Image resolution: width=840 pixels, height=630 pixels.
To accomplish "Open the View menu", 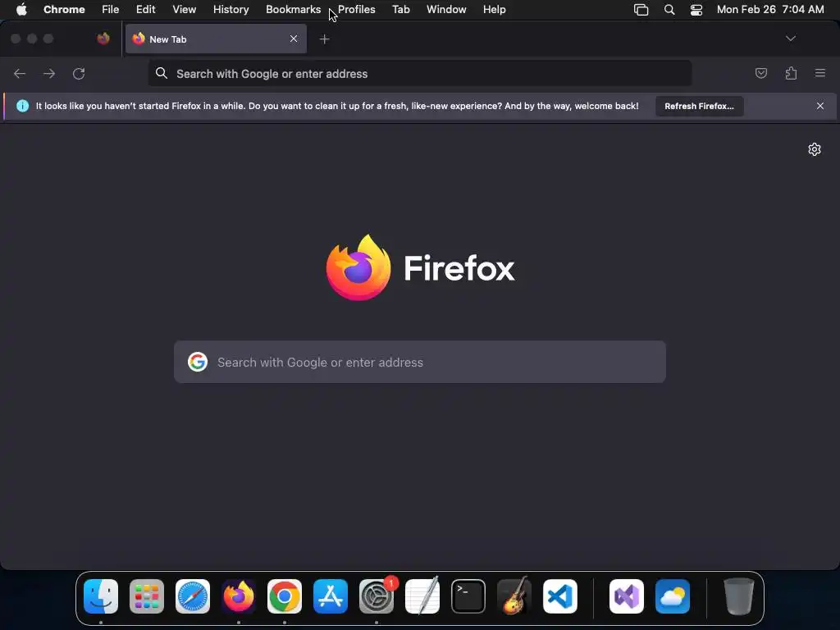I will 185,10.
